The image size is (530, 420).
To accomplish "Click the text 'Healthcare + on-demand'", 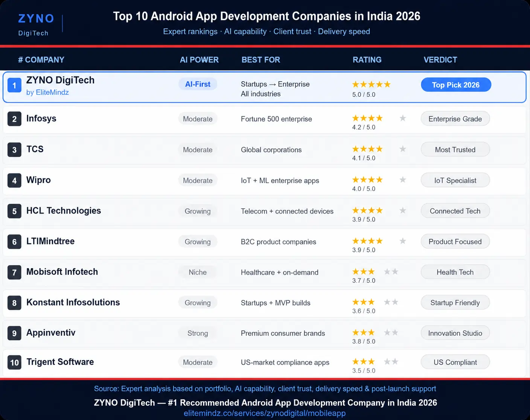I will (279, 273).
